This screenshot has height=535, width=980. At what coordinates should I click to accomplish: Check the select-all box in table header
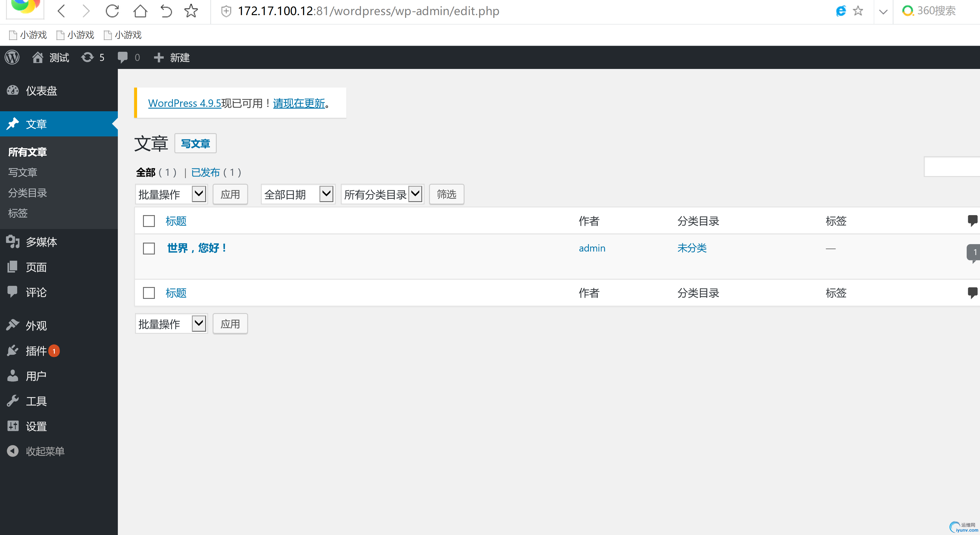coord(149,221)
